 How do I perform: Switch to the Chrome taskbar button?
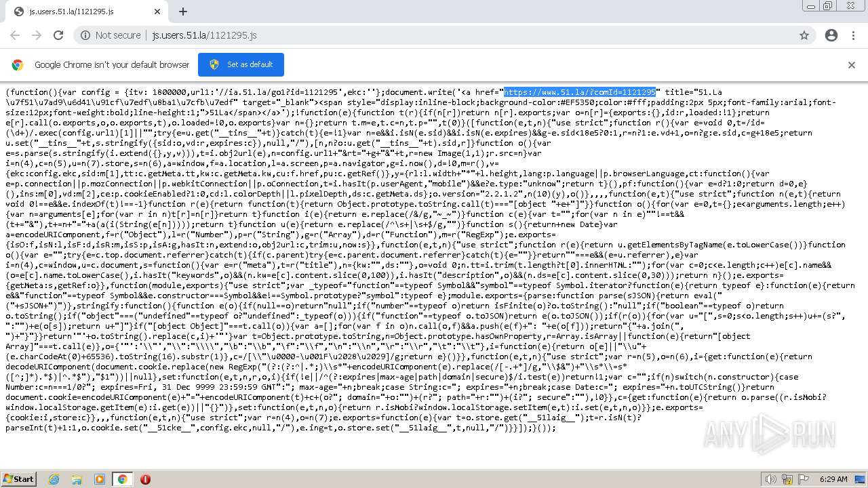click(122, 479)
